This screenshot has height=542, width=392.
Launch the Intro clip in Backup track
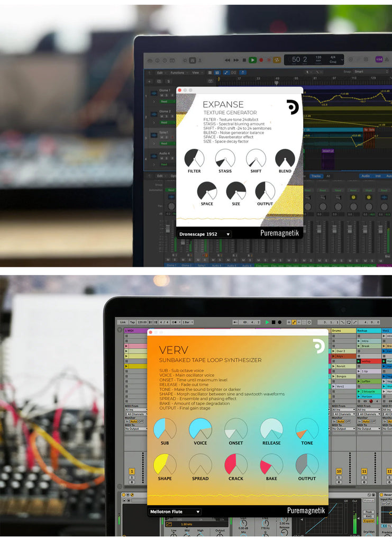(359, 341)
